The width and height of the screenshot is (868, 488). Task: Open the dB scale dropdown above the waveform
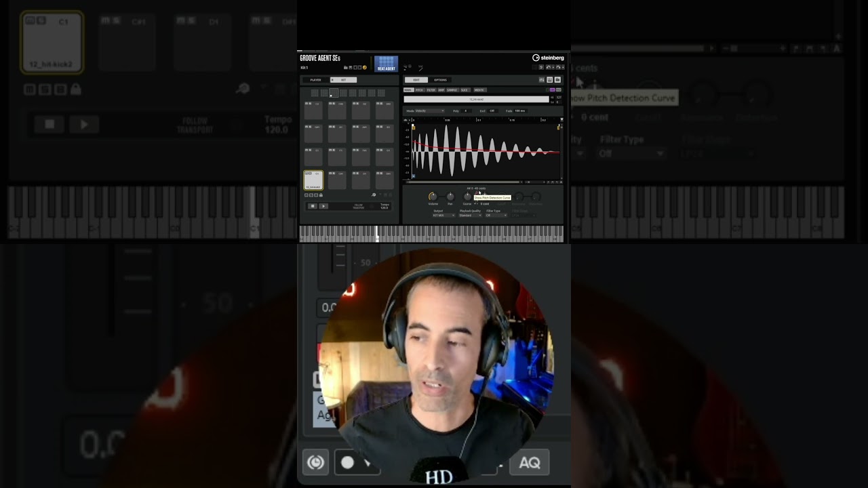point(407,120)
